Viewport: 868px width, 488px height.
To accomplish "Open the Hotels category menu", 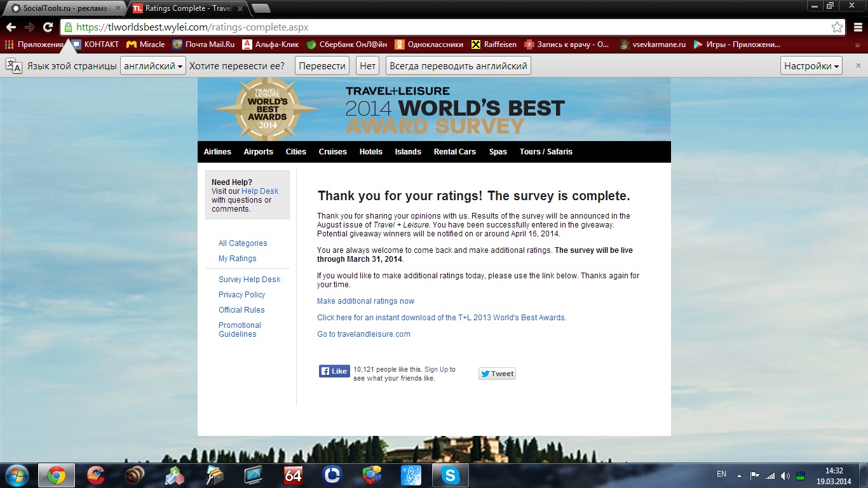I will 371,152.
